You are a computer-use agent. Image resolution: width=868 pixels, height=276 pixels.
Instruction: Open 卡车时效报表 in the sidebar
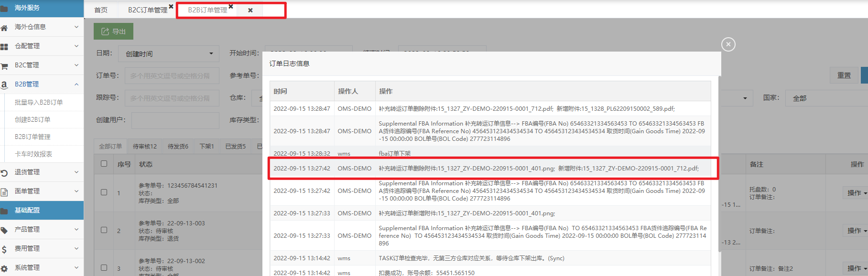[33, 154]
